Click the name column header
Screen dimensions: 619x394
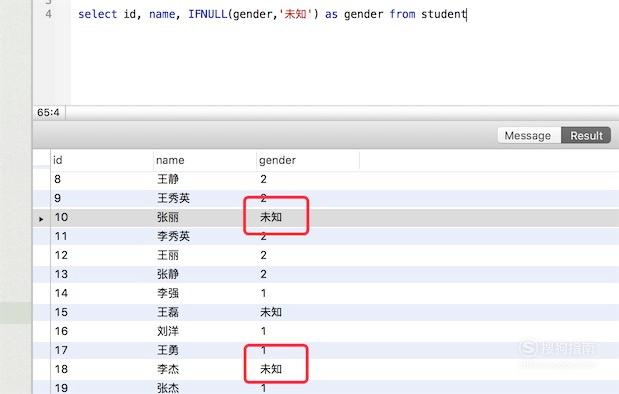click(204, 160)
